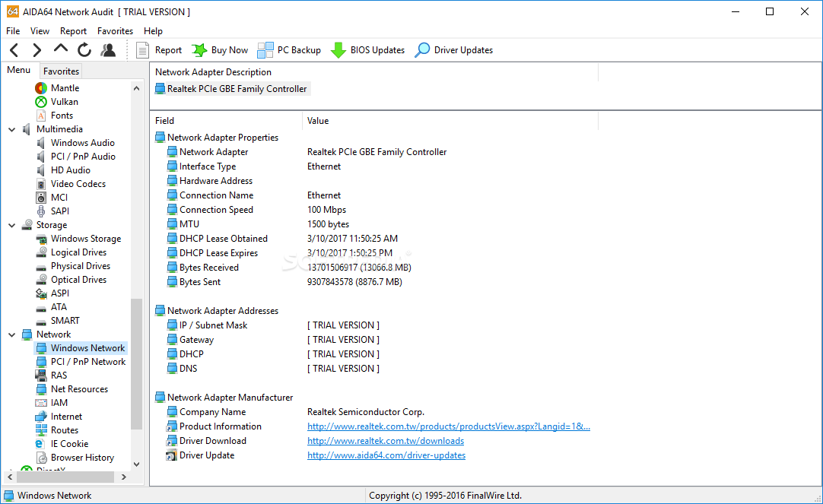Click the Buy Now toolbar label
Screen dimensions: 823x504
click(x=230, y=50)
